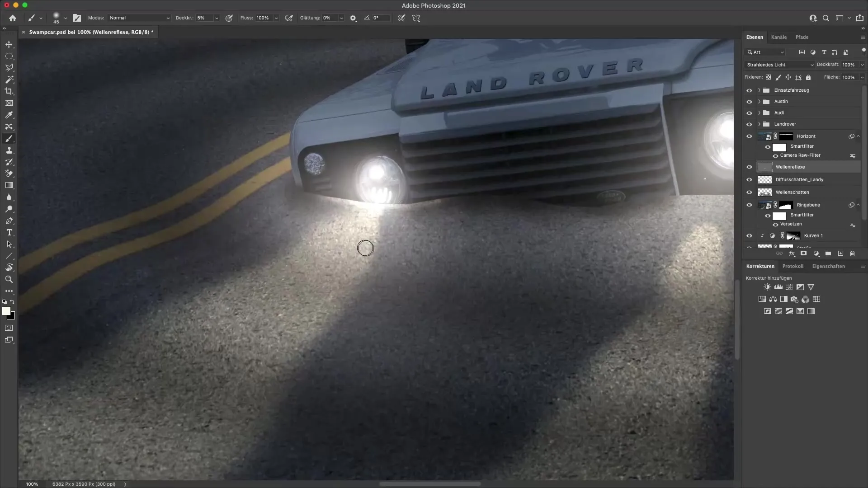Select the Zoom tool
Viewport: 868px width, 488px height.
(x=9, y=279)
